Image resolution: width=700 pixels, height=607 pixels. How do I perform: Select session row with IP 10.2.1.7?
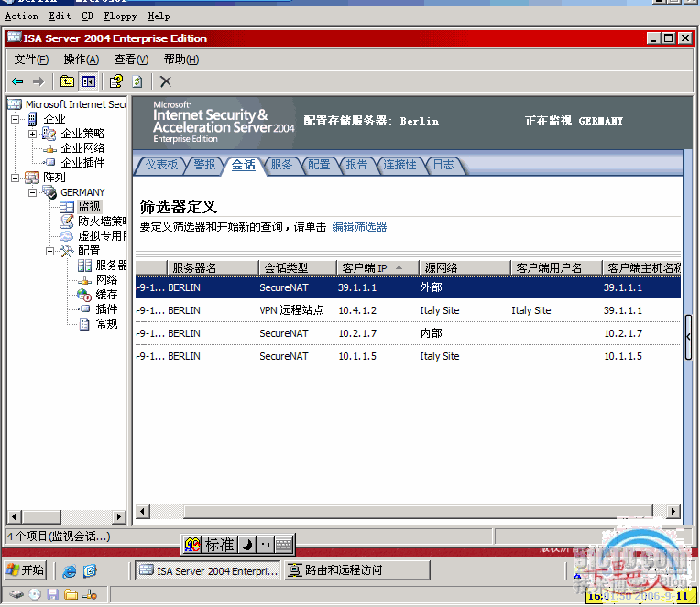(408, 333)
